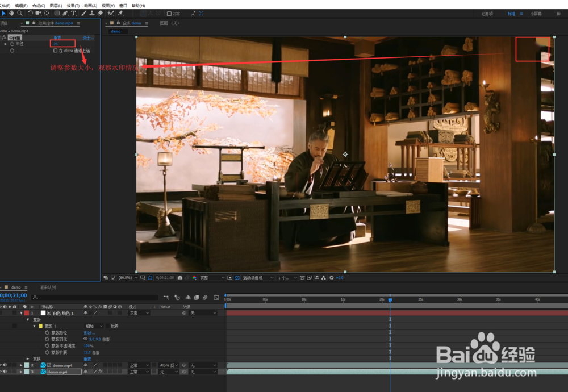The width and height of the screenshot is (568, 392).
Task: Enable motion blur icon in timeline
Action: tap(205, 298)
